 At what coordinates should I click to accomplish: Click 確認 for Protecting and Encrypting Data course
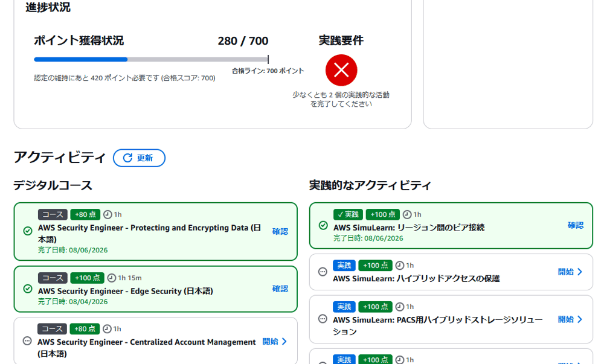(280, 231)
